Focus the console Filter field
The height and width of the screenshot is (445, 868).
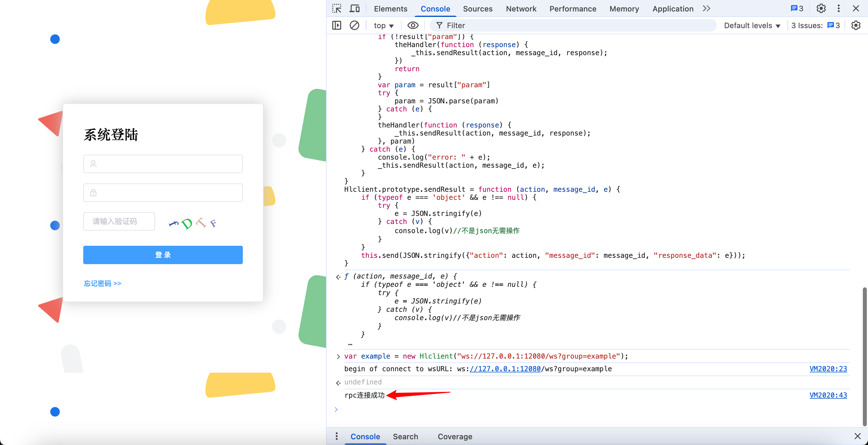click(x=573, y=26)
